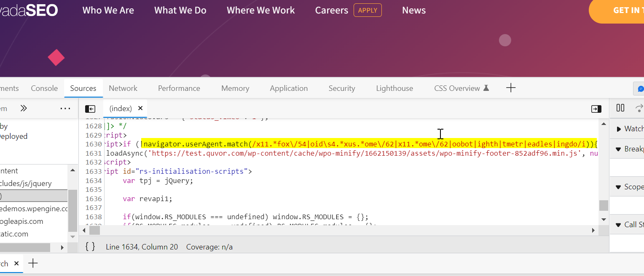Viewport: 644px width, 276px height.
Task: Click the pretty print braces icon
Action: pos(90,247)
